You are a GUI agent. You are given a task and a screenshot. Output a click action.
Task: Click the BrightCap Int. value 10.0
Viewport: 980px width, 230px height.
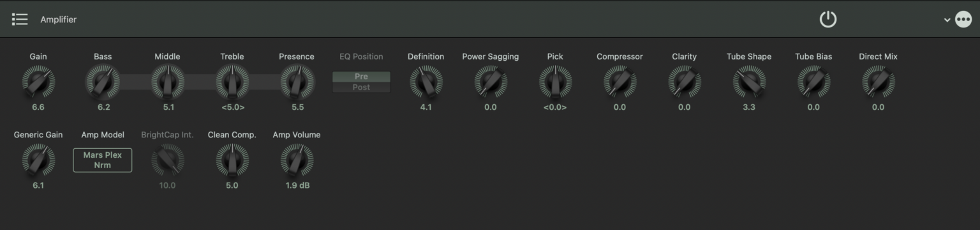coord(167,185)
